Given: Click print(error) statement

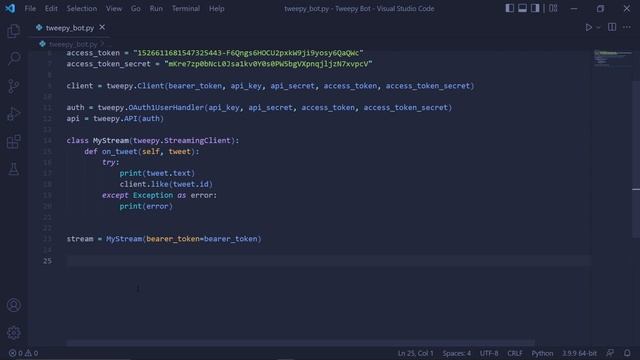Looking at the screenshot, I should pos(146,206).
